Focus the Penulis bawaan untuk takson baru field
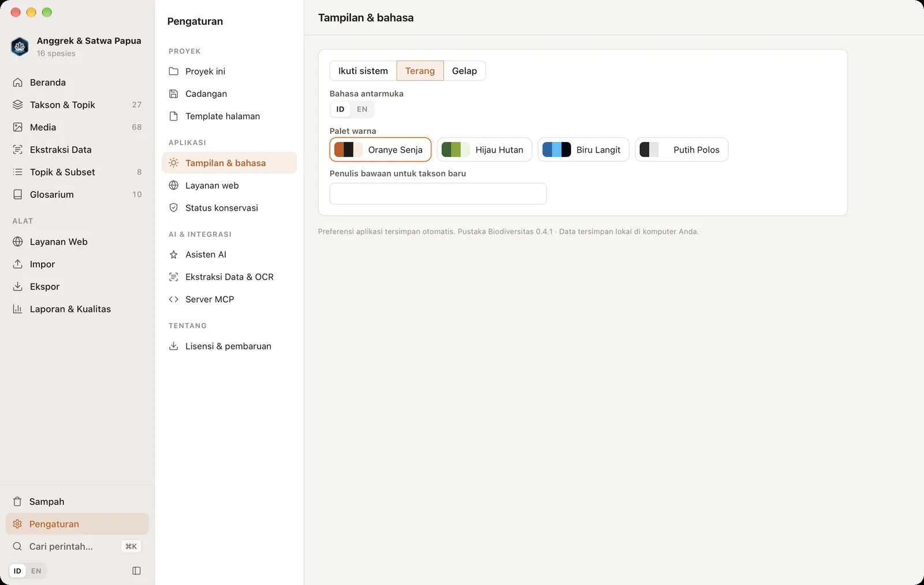Screen dimensions: 924x585 [438, 194]
